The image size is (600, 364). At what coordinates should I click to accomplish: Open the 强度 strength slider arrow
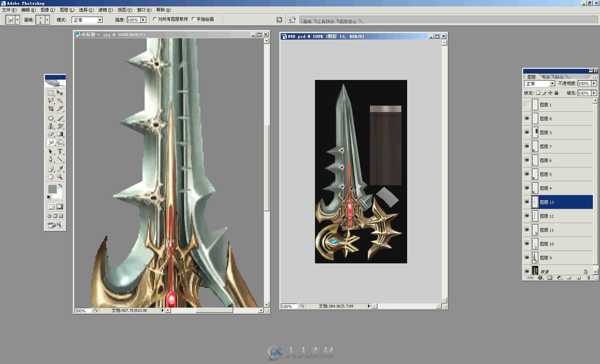[x=143, y=20]
